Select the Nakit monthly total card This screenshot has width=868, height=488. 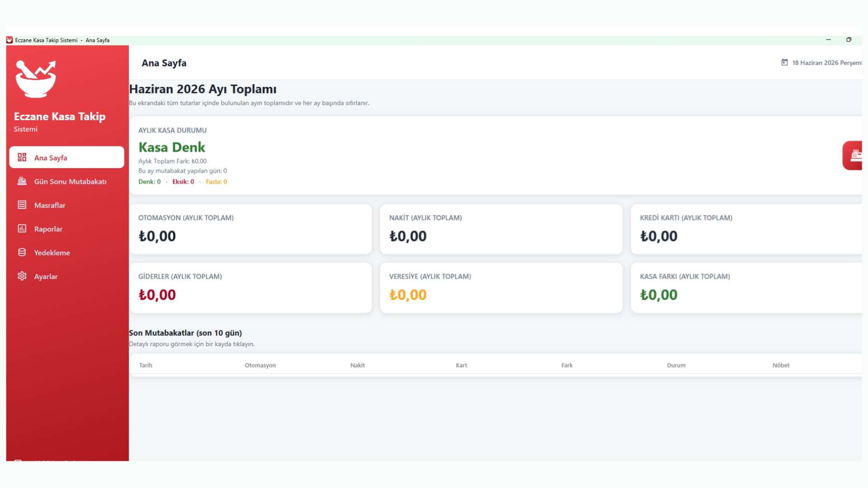(501, 229)
